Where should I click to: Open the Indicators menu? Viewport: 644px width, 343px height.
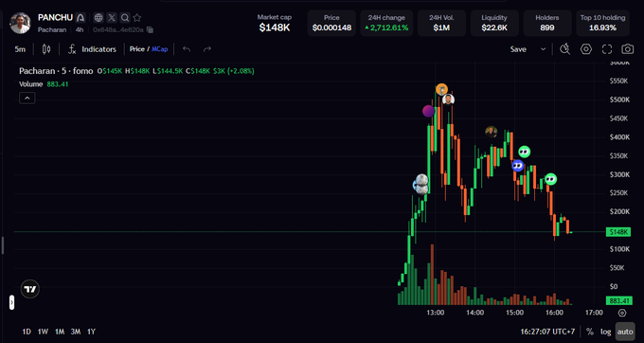(92, 49)
